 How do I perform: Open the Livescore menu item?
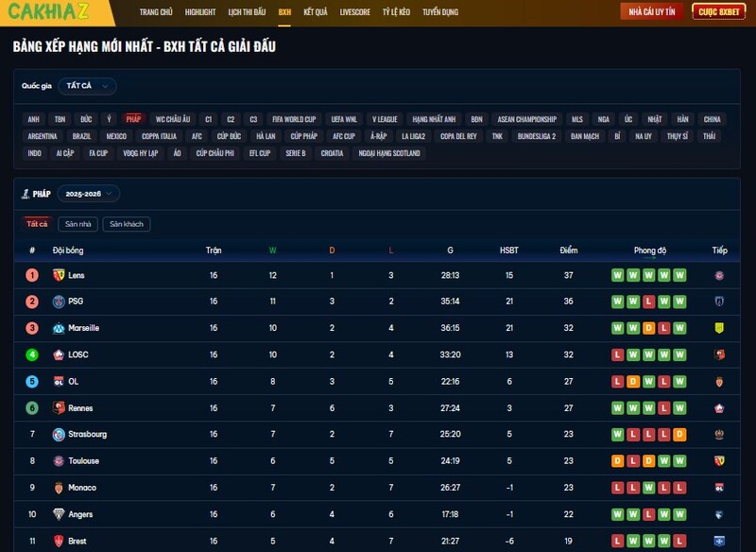354,12
